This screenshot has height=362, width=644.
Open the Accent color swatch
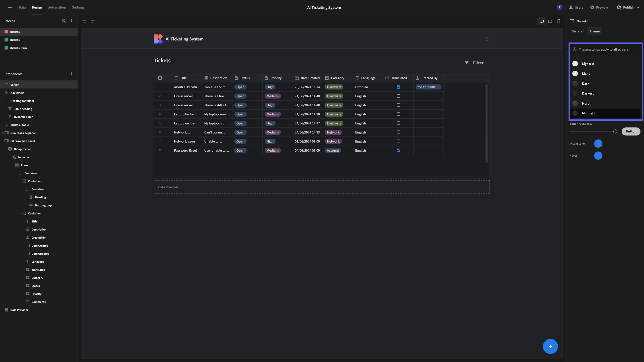(x=598, y=144)
